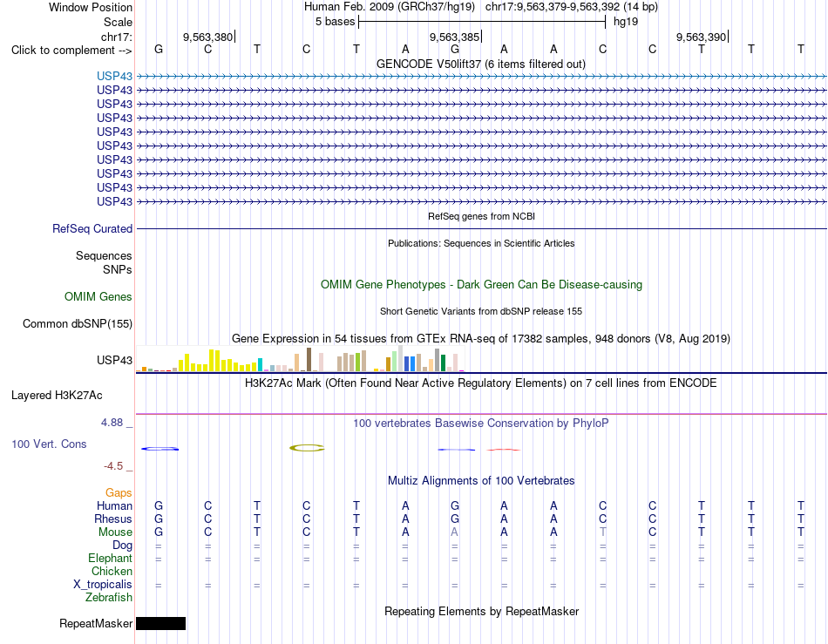Screen dimensions: 828x644
Task: Open 'RefSeq genes from NCBI' track title
Action: (x=481, y=216)
